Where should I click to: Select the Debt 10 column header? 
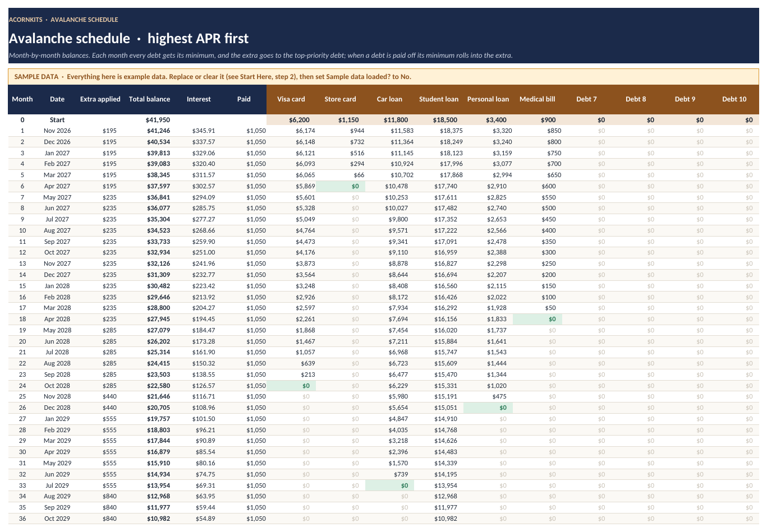click(x=734, y=99)
